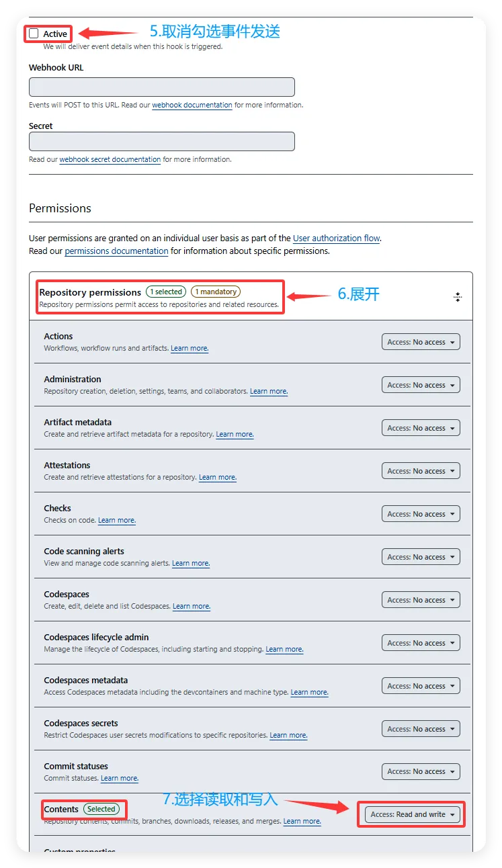Image resolution: width=502 pixels, height=868 pixels.
Task: Click the Webhook URL input field
Action: (x=162, y=87)
